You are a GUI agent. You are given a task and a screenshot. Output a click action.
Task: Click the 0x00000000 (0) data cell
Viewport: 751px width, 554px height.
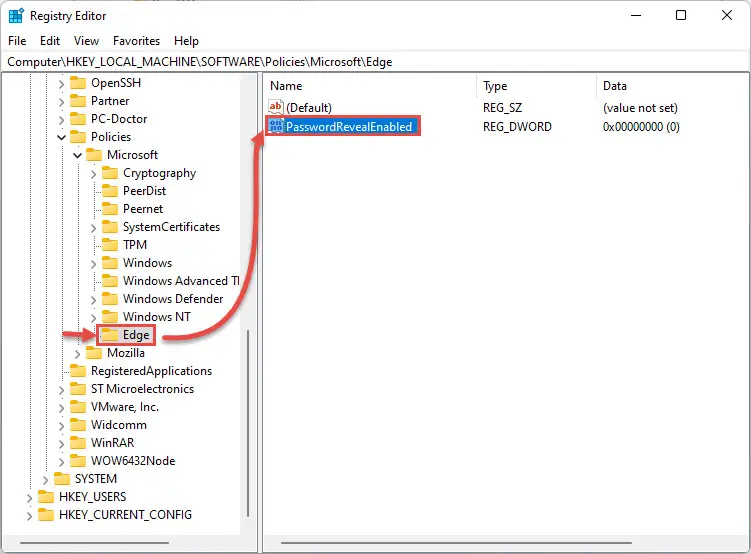tap(641, 127)
